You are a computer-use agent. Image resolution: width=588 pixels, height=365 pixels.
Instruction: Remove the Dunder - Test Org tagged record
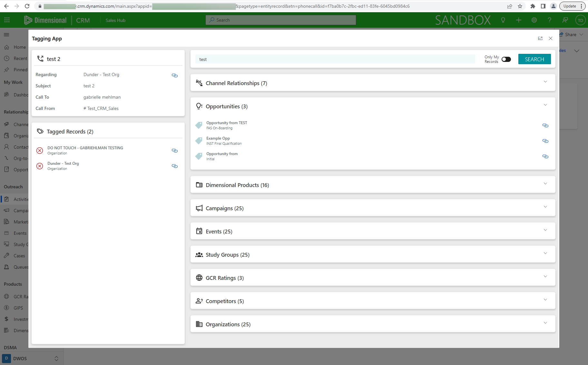click(x=40, y=166)
